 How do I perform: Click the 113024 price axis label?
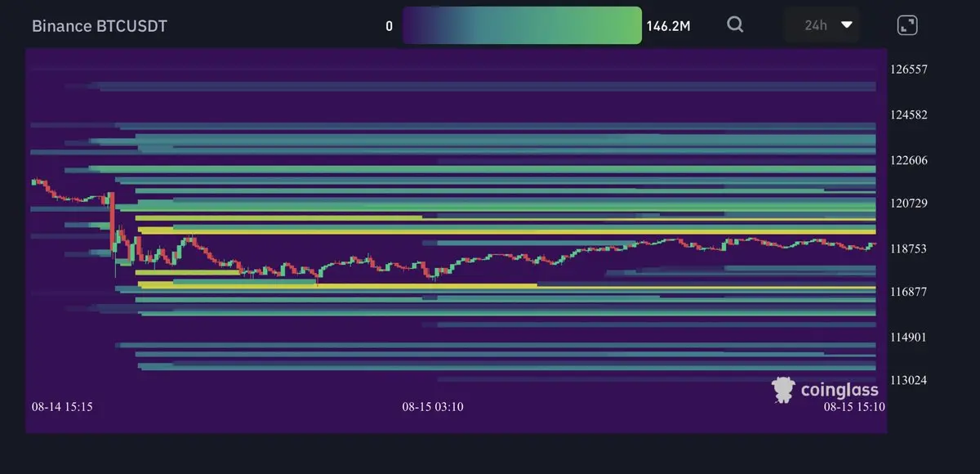click(909, 380)
